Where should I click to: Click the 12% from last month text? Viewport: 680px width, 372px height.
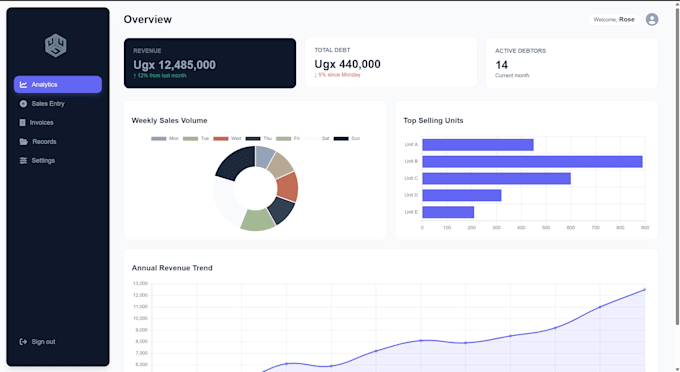tap(160, 76)
